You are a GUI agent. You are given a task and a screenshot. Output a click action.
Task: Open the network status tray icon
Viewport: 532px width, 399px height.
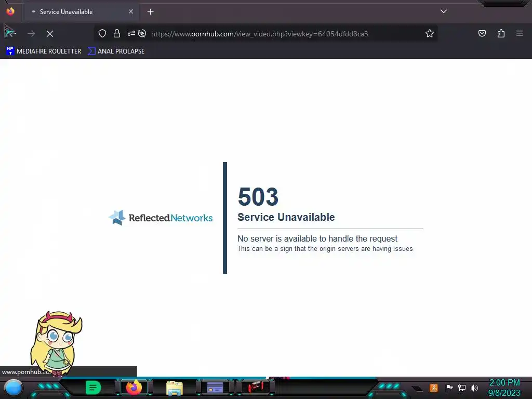462,388
